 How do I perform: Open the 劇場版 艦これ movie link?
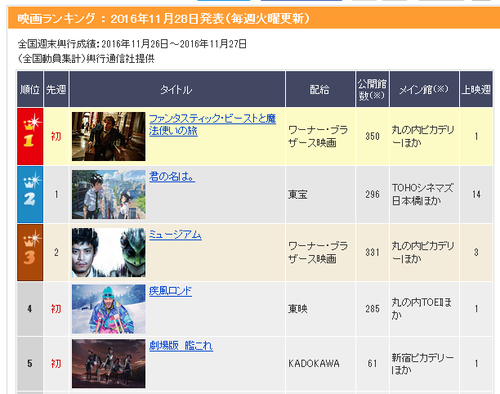[181, 346]
